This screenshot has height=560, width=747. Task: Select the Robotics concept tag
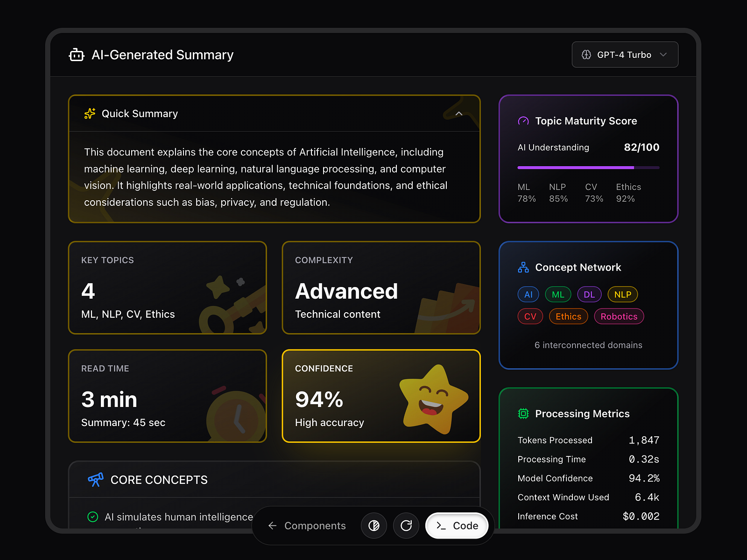pos(619,316)
